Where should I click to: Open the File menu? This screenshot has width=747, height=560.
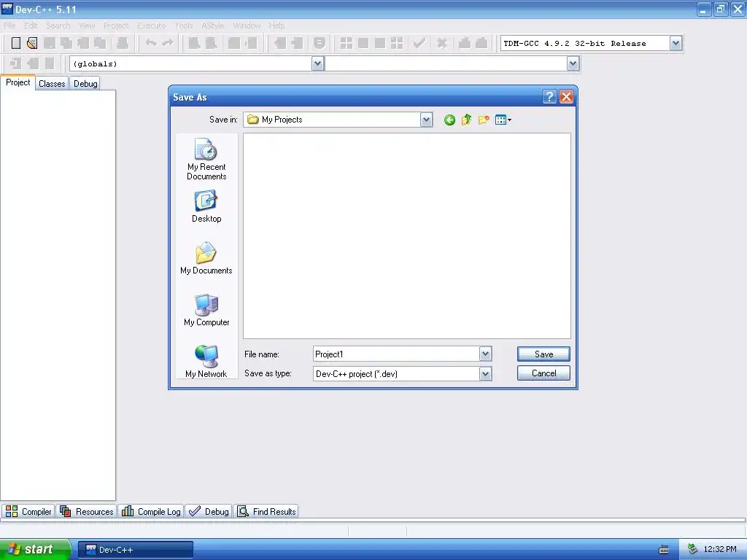pos(9,26)
